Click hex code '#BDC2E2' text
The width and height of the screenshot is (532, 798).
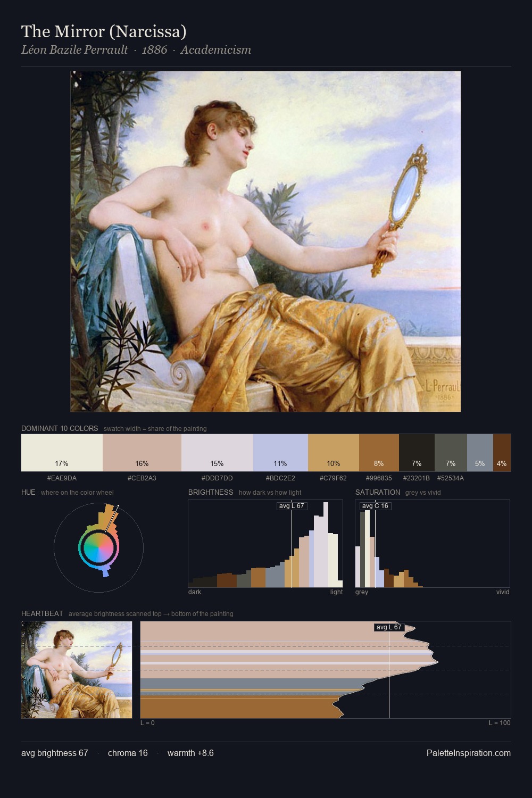tap(280, 478)
